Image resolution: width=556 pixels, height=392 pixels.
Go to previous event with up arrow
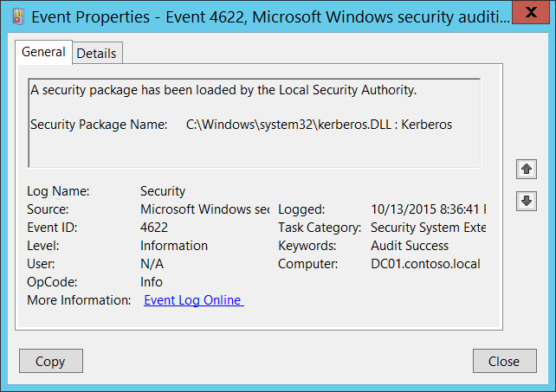tap(524, 169)
